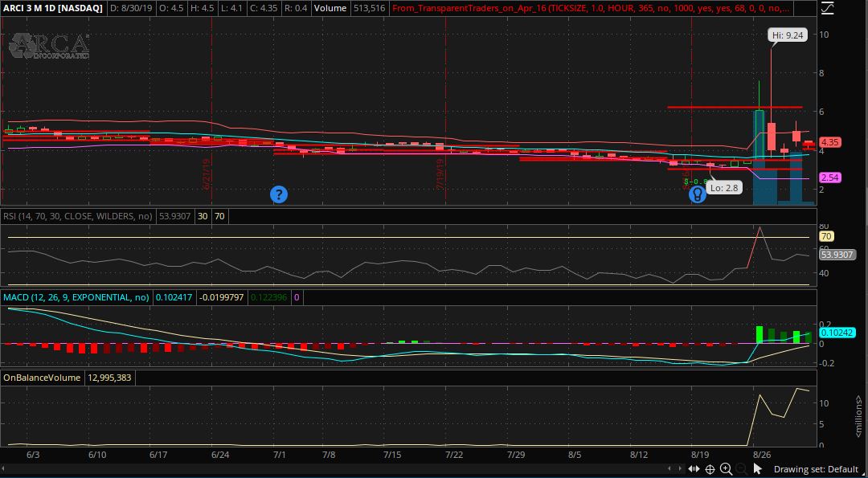868x478 pixels.
Task: Expand the collapsed panel arrow beside the toolbar
Action: click(674, 468)
